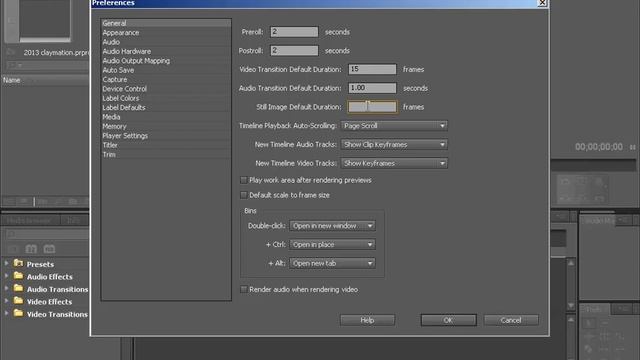Click Video Transition Default Duration field
The image size is (640, 360).
(372, 69)
